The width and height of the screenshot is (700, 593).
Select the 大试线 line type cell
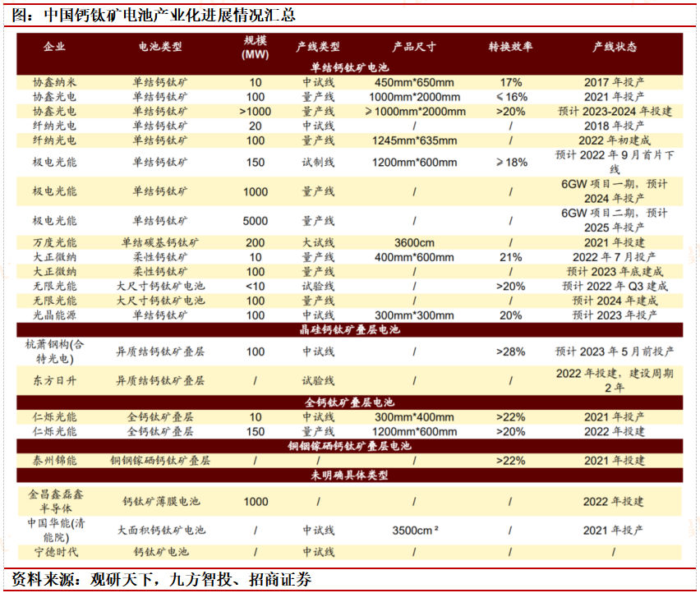318,243
